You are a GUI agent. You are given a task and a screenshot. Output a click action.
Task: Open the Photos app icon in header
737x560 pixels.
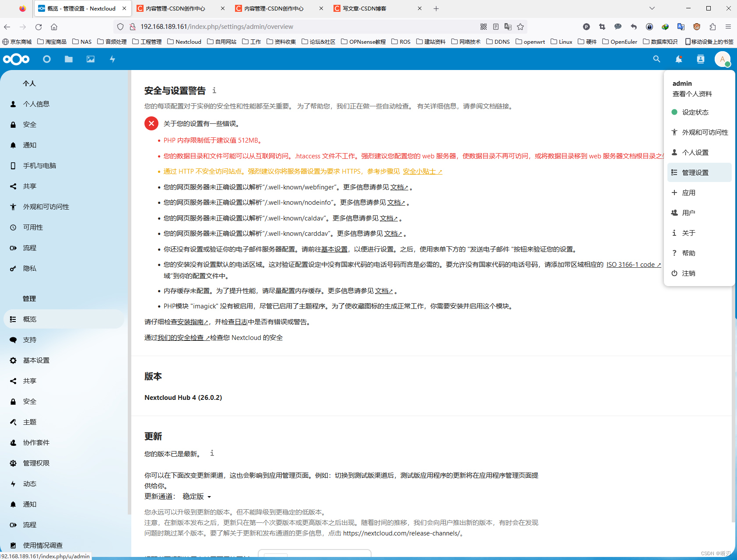[90, 59]
